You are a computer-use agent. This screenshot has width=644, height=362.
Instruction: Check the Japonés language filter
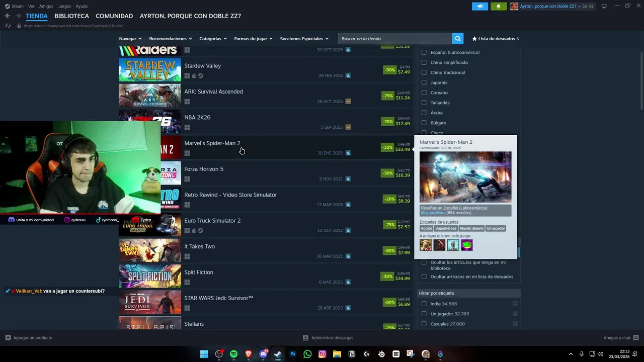point(424,82)
